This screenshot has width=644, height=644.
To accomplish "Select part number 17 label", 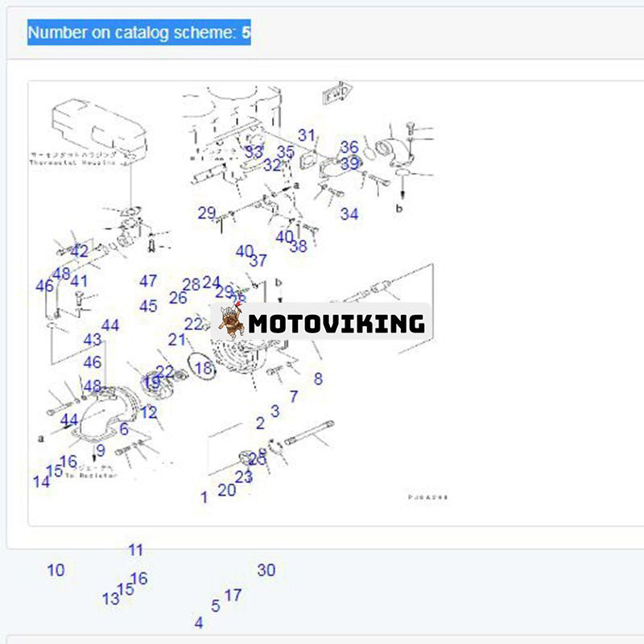I will click(x=233, y=595).
